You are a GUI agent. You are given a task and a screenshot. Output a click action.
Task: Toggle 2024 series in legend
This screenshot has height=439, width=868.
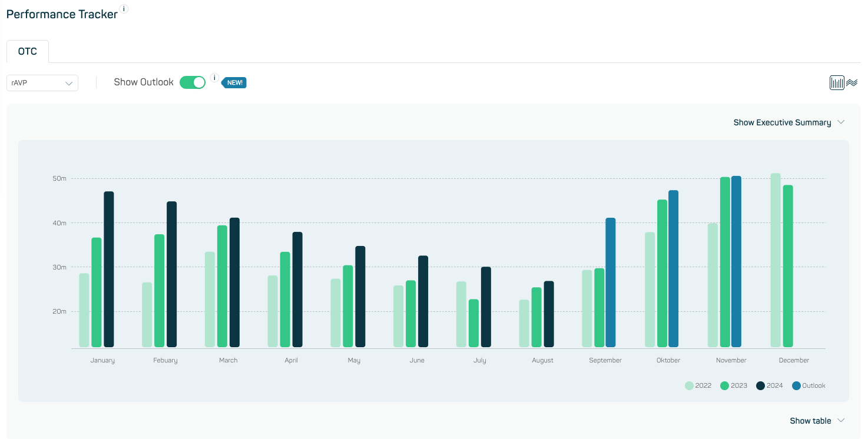coord(770,386)
